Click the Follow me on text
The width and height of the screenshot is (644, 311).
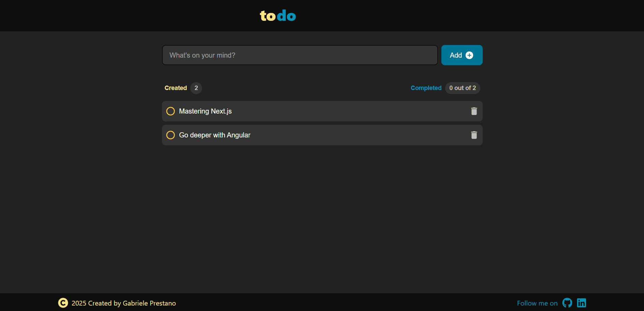click(x=537, y=303)
